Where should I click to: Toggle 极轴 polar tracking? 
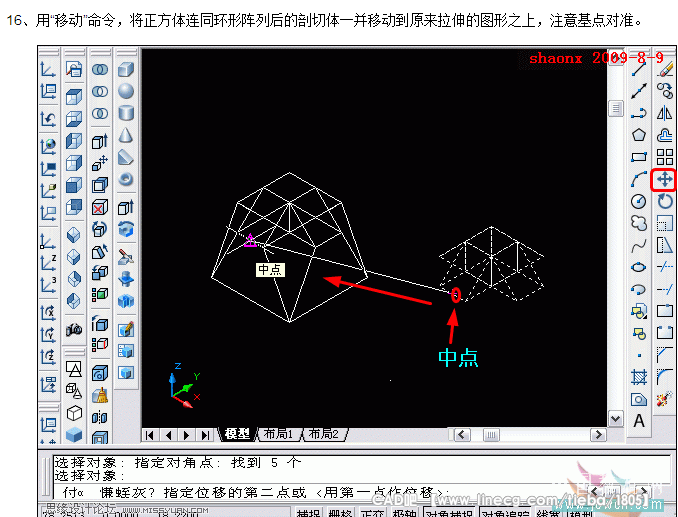pos(404,513)
